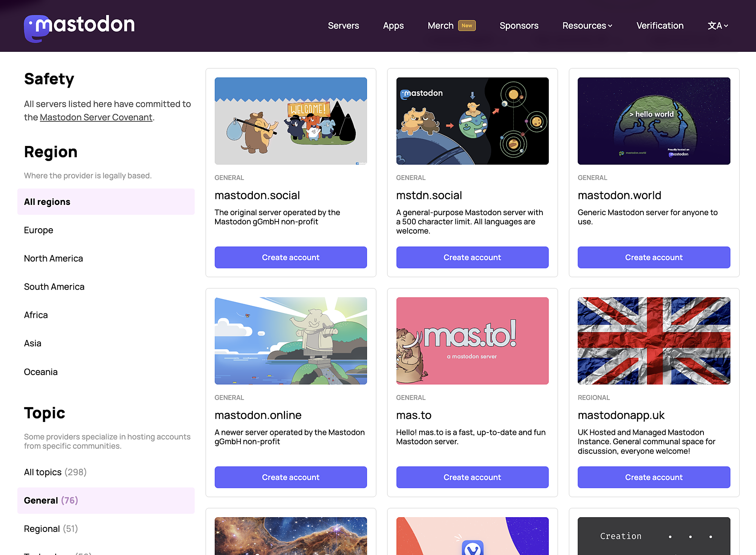Click the Merch 'New' badge icon

pyautogui.click(x=467, y=25)
